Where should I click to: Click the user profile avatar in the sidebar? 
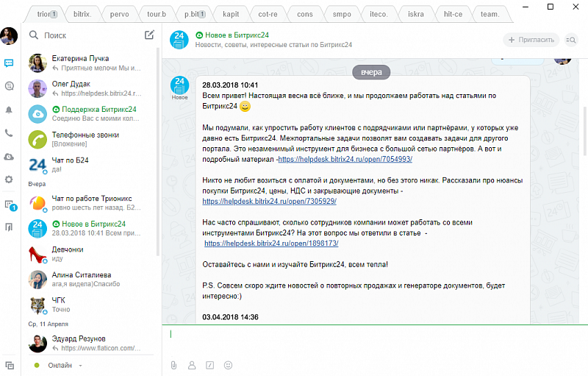[x=9, y=36]
